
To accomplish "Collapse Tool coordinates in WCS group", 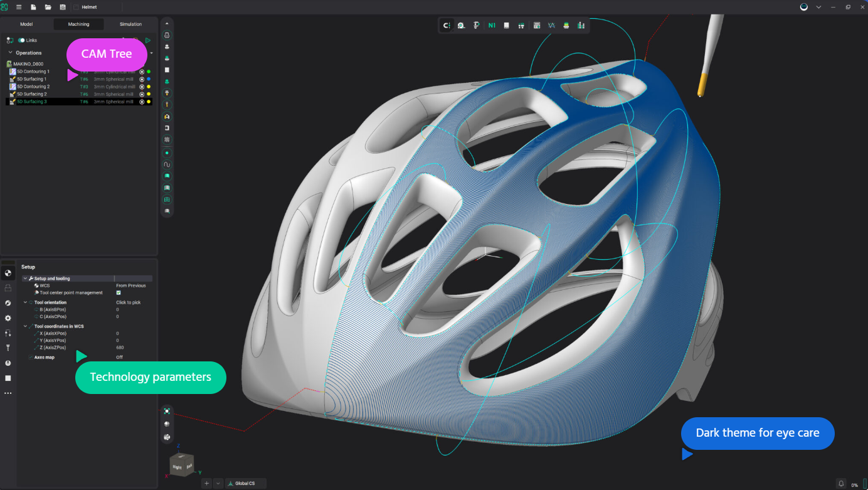I will click(x=25, y=326).
